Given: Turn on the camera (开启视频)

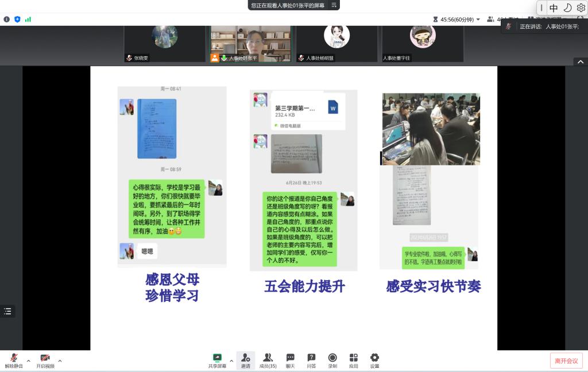Looking at the screenshot, I should click(45, 360).
